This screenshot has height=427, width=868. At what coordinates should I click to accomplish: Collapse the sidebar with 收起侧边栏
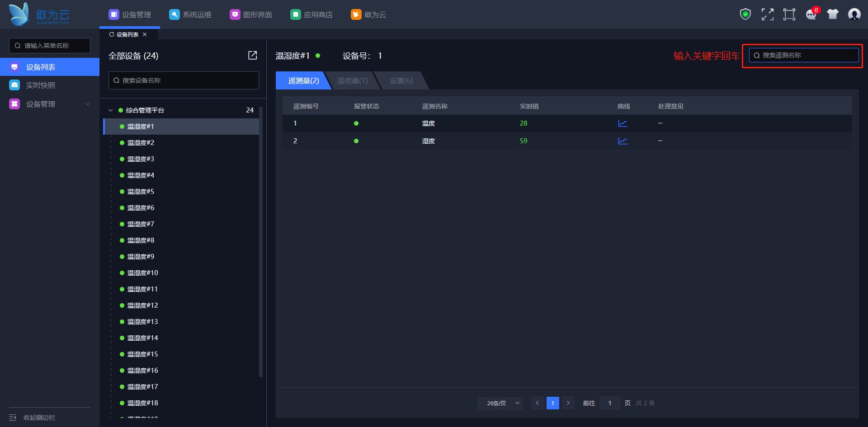tap(33, 418)
